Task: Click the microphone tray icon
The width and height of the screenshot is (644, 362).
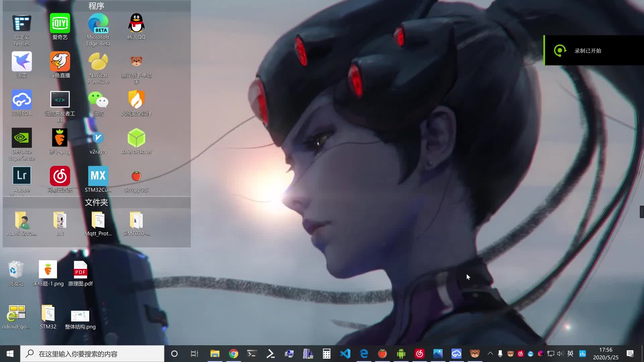Action: click(500, 354)
